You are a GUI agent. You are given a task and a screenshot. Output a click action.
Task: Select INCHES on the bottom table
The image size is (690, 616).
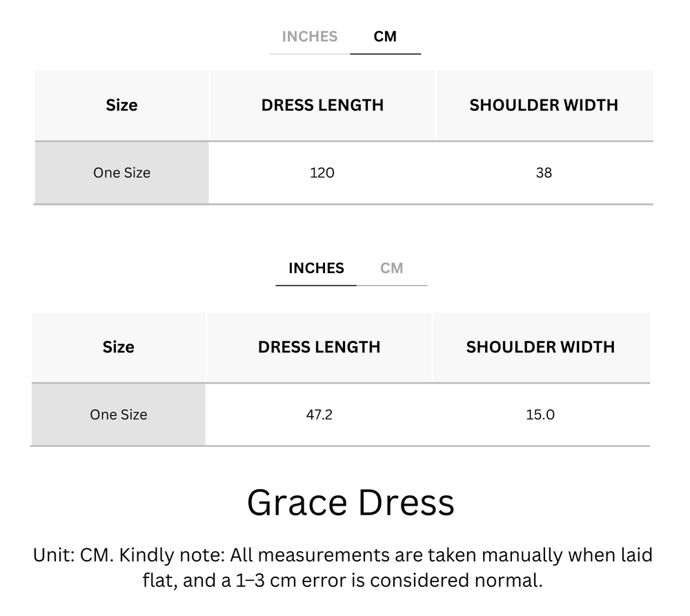point(315,268)
